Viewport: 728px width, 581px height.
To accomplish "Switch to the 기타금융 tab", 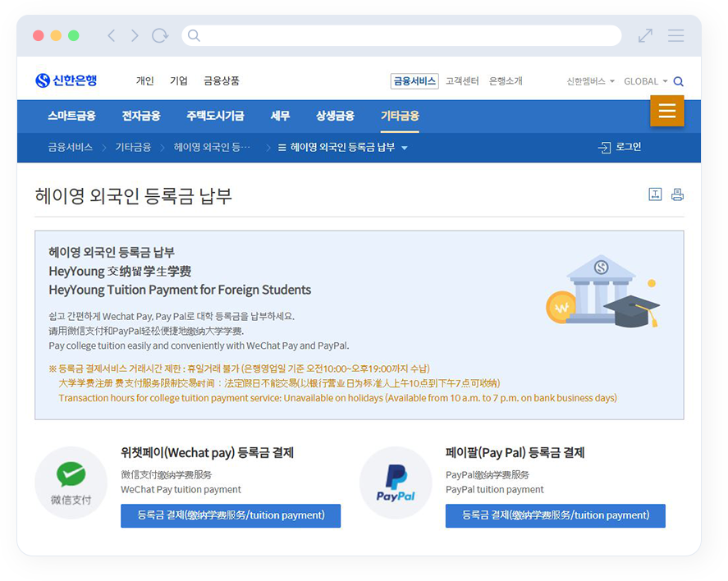I will [400, 116].
